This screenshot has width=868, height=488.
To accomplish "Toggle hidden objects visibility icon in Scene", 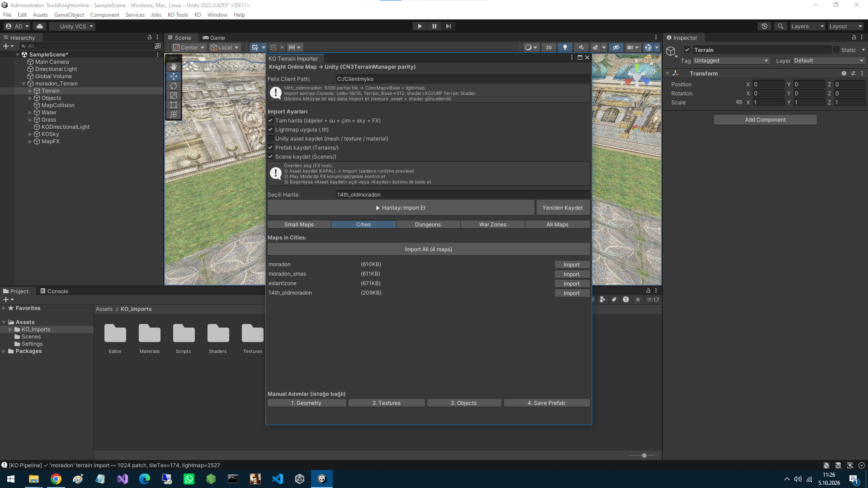I will [616, 47].
